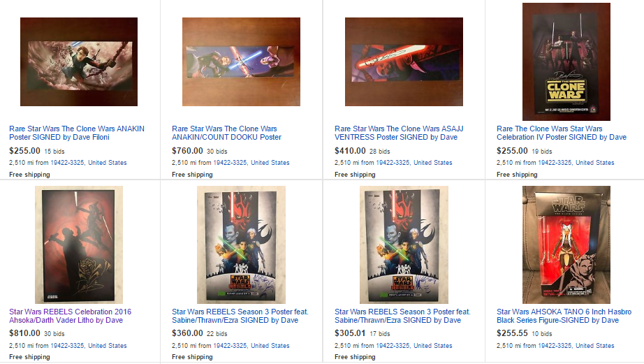This screenshot has height=364, width=644.
Task: Click the ANAKIN/COUNT DOOKU Poster listing title
Action: tap(226, 133)
